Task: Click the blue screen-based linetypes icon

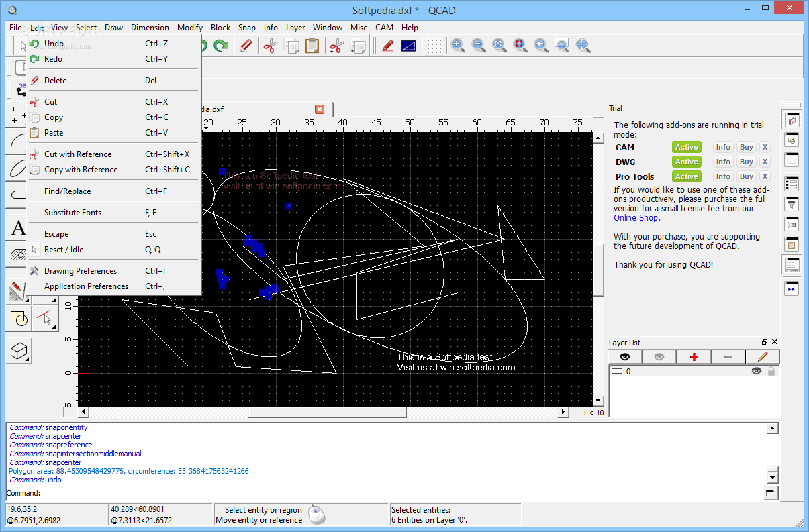Action: coord(409,46)
